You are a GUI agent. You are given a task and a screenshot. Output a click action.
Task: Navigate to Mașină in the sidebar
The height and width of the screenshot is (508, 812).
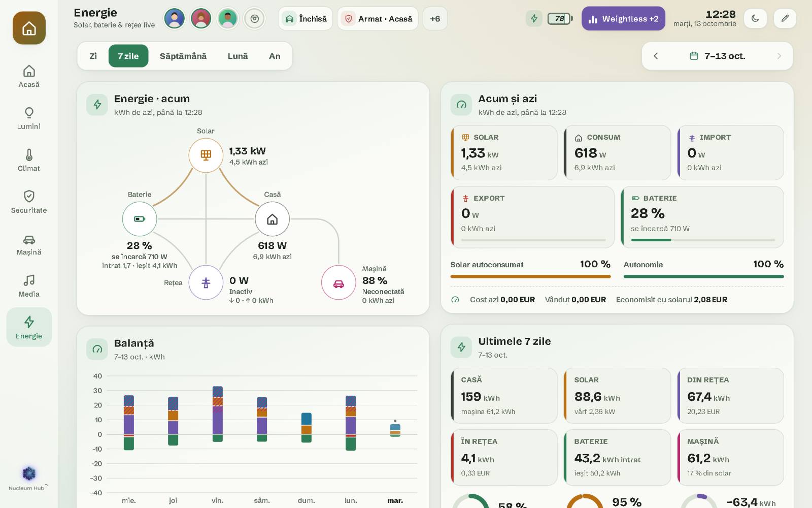(x=29, y=244)
